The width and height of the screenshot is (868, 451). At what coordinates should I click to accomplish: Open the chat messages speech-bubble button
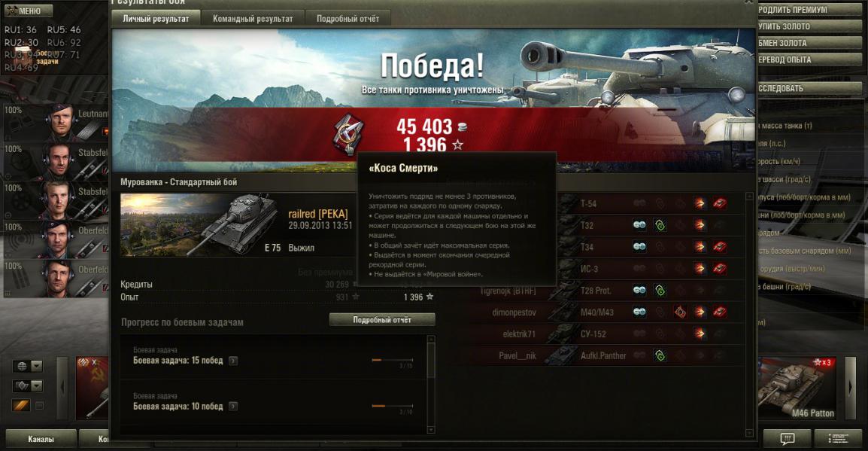tap(787, 439)
